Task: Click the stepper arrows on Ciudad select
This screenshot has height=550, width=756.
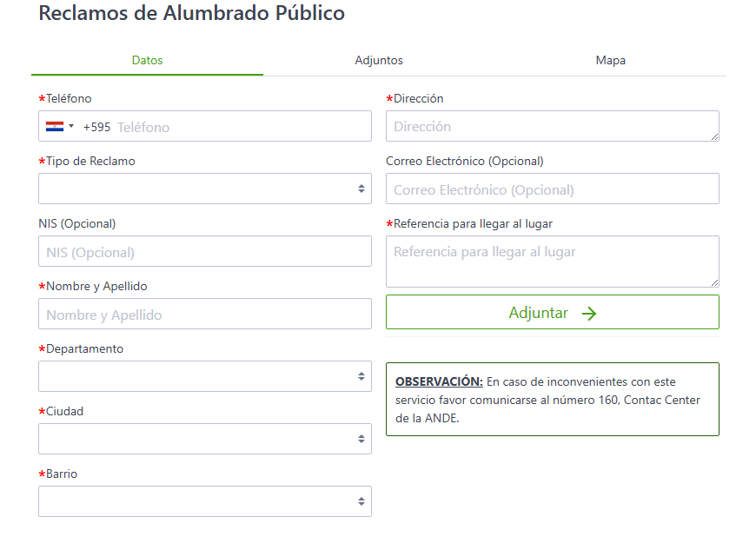Action: pos(360,439)
